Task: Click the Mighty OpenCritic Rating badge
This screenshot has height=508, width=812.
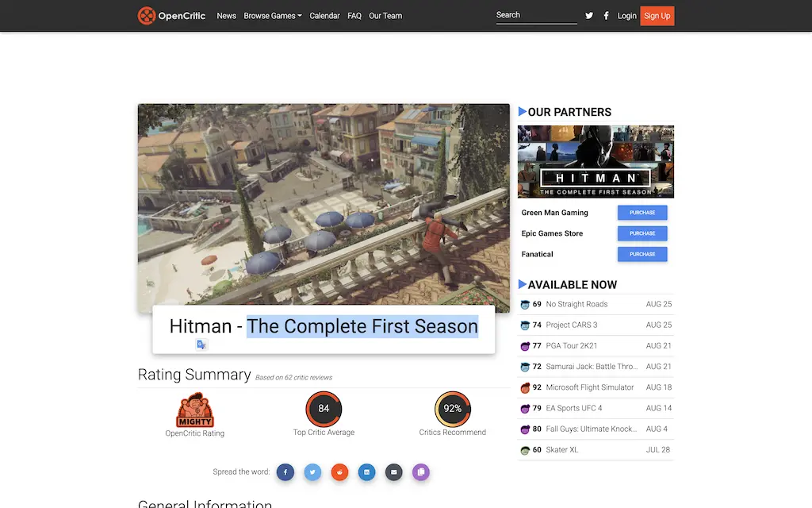Action: pyautogui.click(x=195, y=410)
